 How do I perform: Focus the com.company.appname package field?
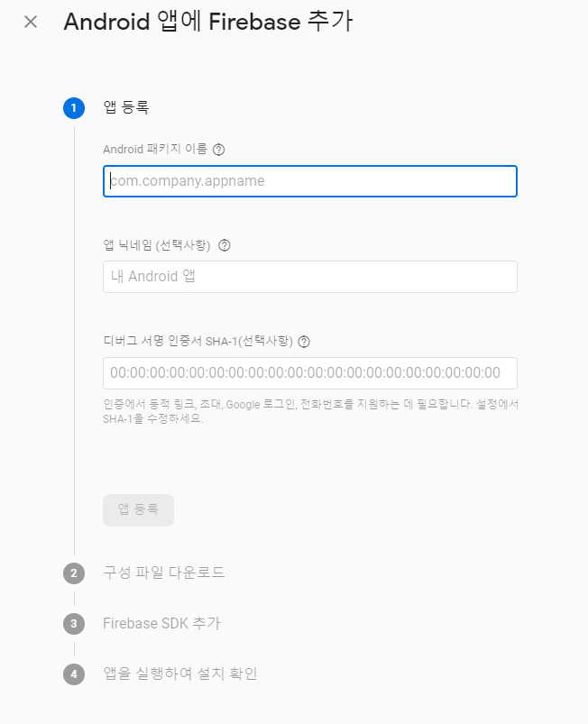310,181
